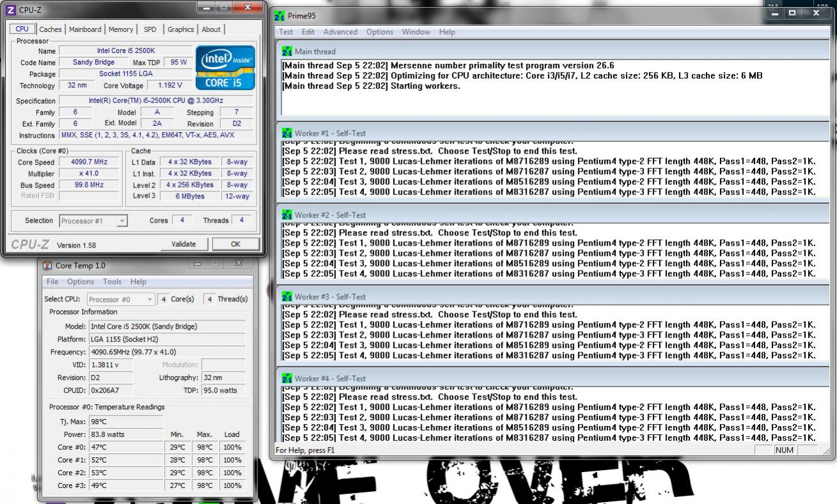Open the File menu in Core Temp
Viewport: 837px width, 504px height.
click(x=52, y=281)
